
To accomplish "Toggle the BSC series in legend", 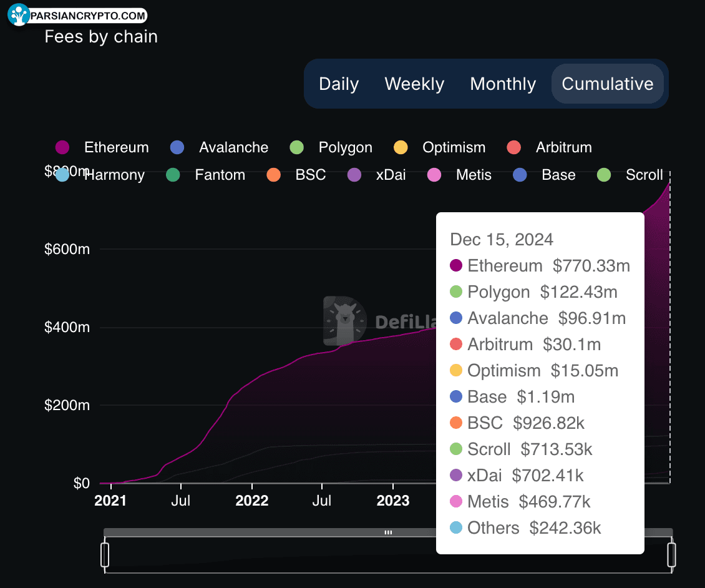I will point(296,175).
